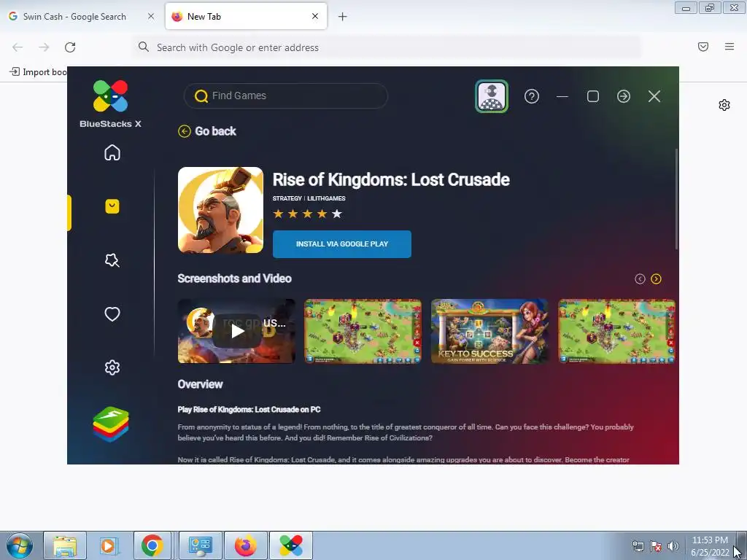Open second screenshot of game map

coord(363,331)
